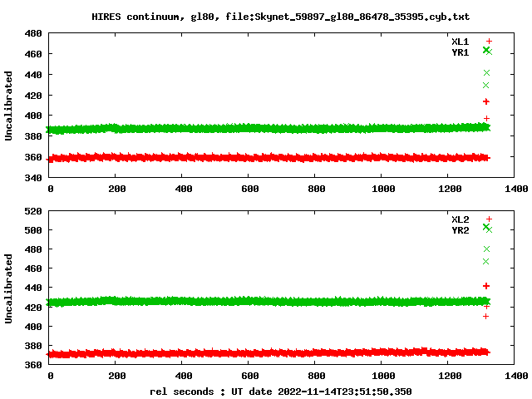Image resolution: width=532 pixels, height=399 pixels.
Task: Click the 360 tick on the XL2/YR2 plot
Action: click(33, 365)
